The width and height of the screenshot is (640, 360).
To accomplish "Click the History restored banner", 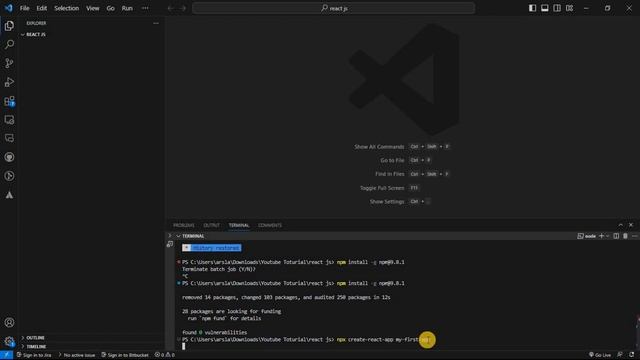I will [211, 248].
